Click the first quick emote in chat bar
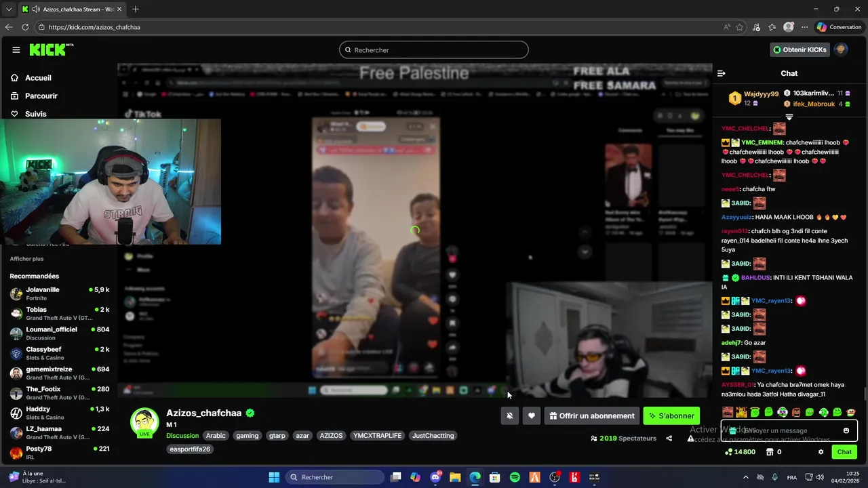Screen dimensions: 868x488 tap(727, 412)
